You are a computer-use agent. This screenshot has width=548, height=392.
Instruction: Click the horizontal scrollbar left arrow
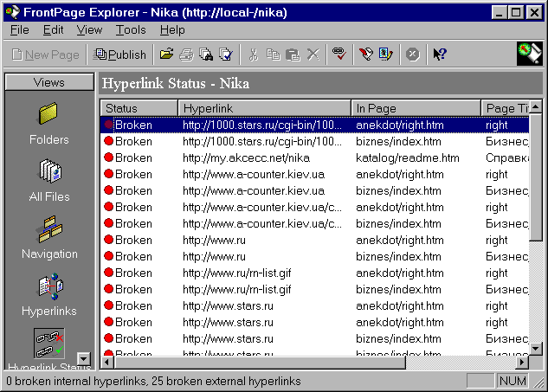coord(107,363)
